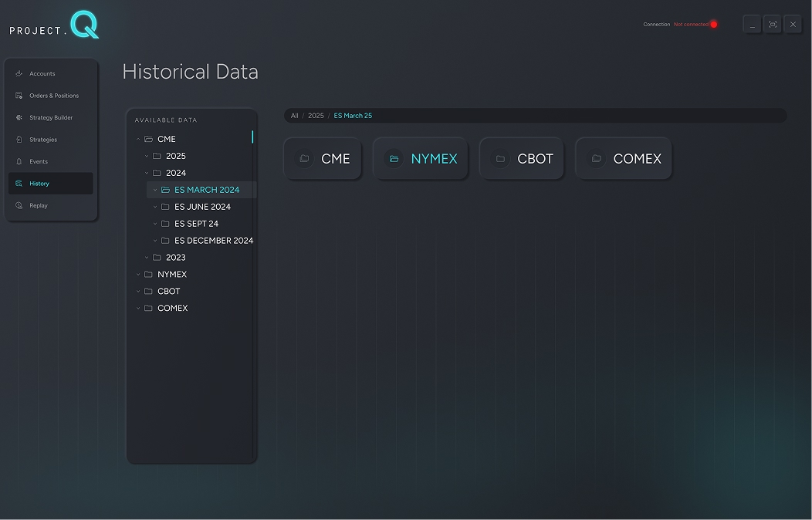Click the Strategies sidebar icon
812x520 pixels.
pos(19,140)
